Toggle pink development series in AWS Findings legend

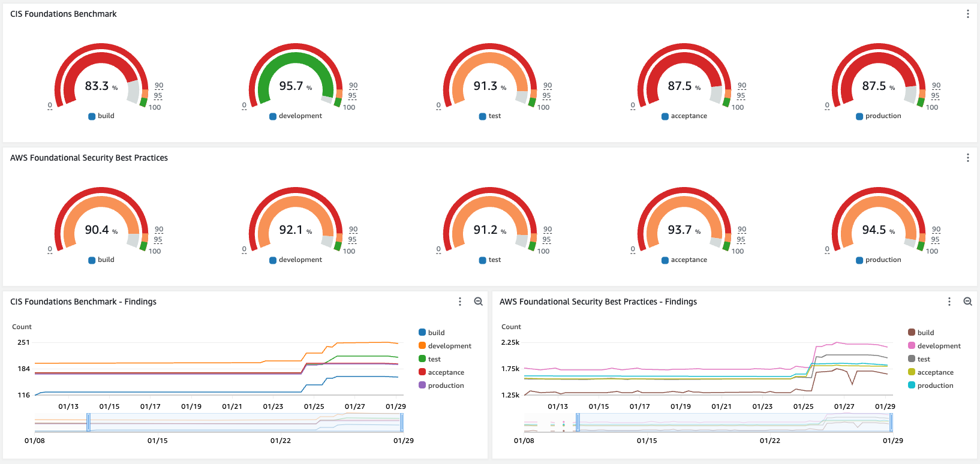(x=934, y=346)
